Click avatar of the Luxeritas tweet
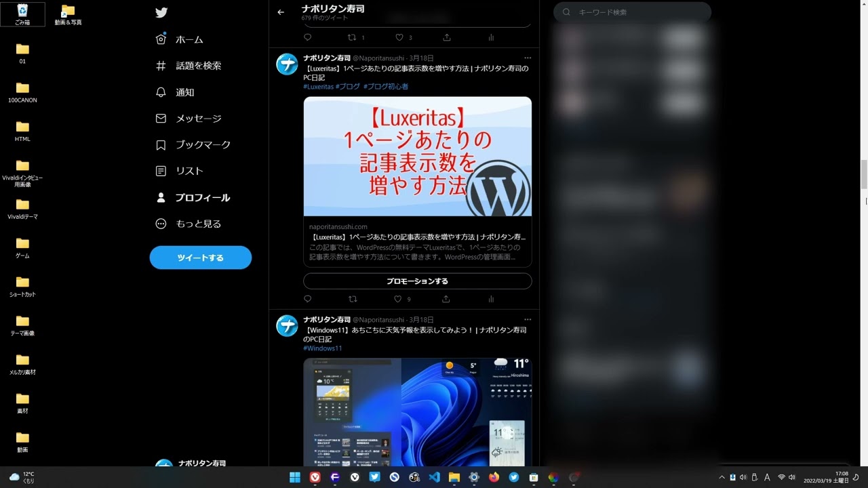The width and height of the screenshot is (868, 488). [287, 64]
